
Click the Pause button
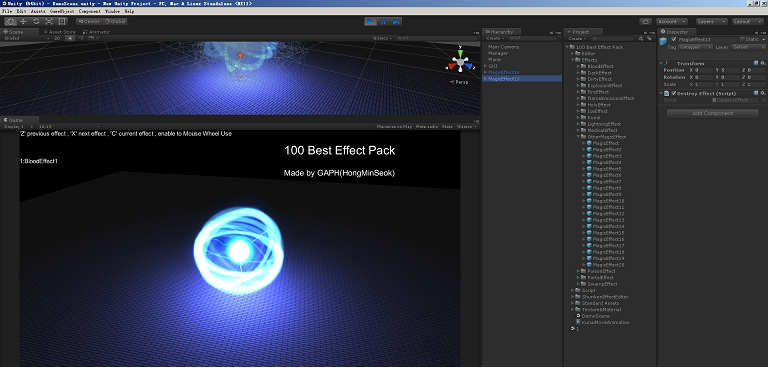(384, 22)
